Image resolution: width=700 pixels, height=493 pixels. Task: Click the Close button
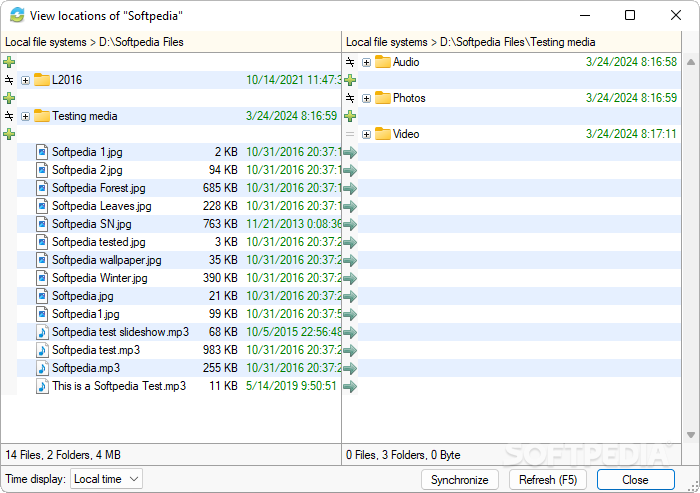coord(635,480)
